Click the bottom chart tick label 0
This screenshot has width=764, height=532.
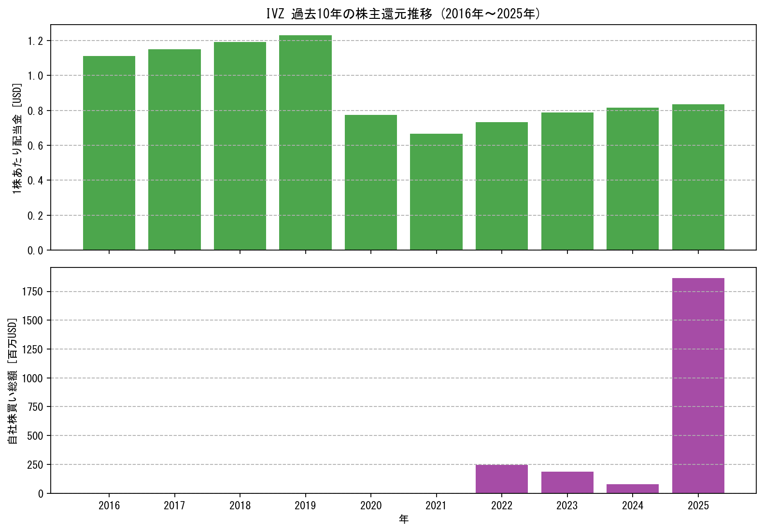coord(41,494)
